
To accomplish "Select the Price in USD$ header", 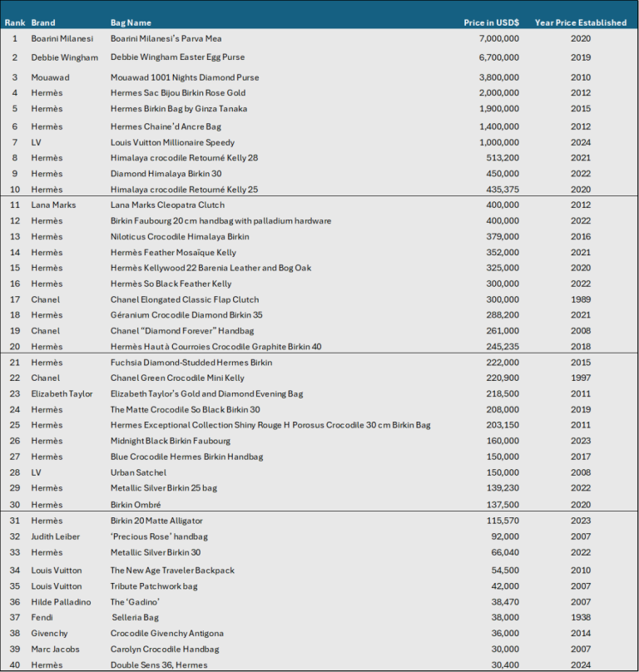I will (x=492, y=22).
